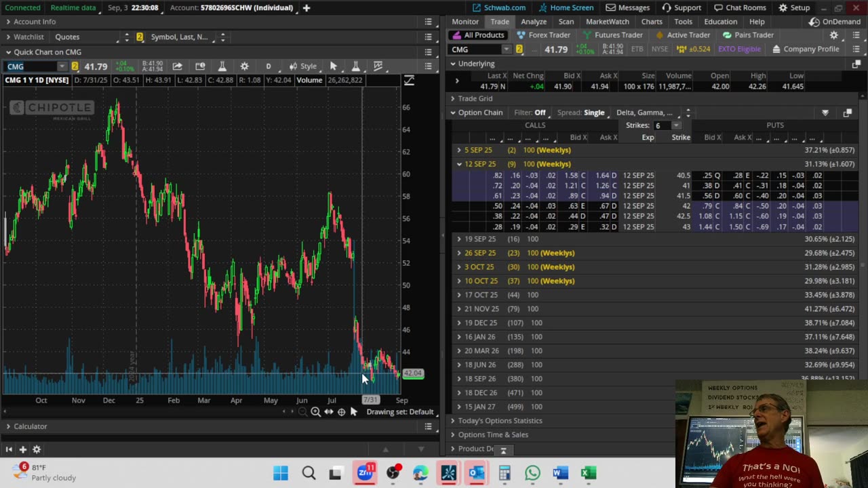Image resolution: width=868 pixels, height=488 pixels.
Task: Click the share chart icon in Quick Chart toolbar
Action: [x=177, y=66]
